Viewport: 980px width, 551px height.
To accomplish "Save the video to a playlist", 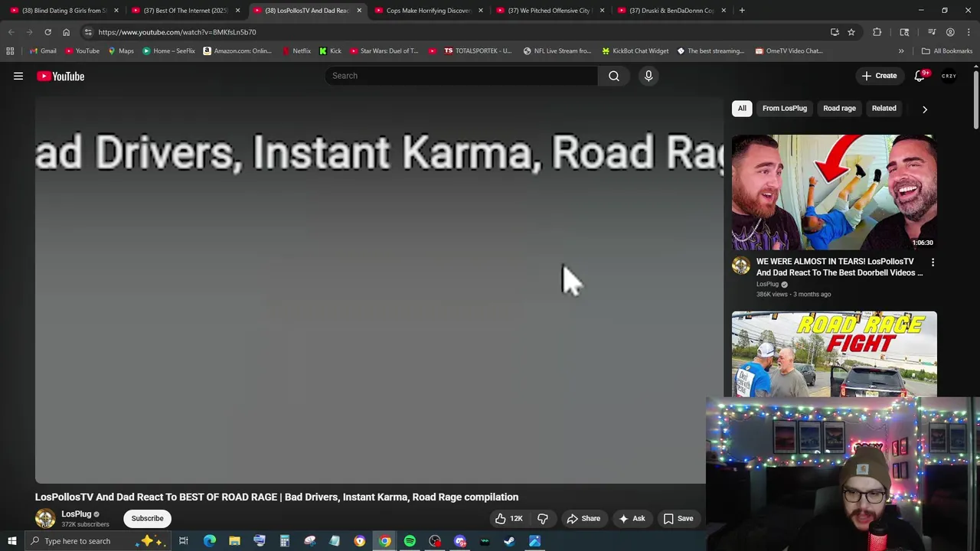I will 678,518.
